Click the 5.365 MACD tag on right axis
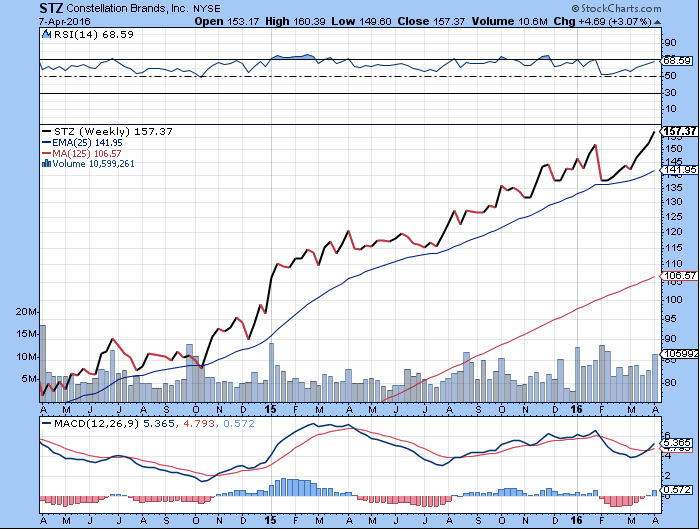This screenshot has width=700, height=531. (x=677, y=443)
